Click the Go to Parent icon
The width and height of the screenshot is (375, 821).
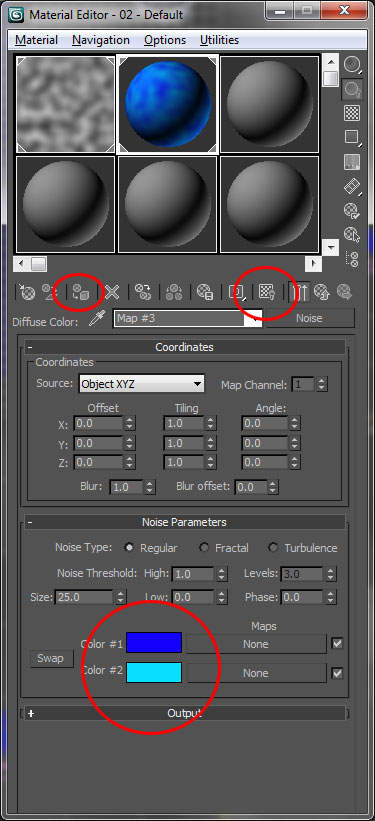pyautogui.click(x=324, y=292)
